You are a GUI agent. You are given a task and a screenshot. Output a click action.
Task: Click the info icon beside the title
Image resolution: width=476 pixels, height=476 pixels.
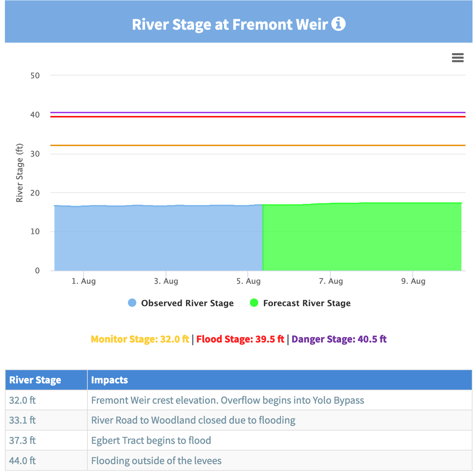pyautogui.click(x=338, y=24)
